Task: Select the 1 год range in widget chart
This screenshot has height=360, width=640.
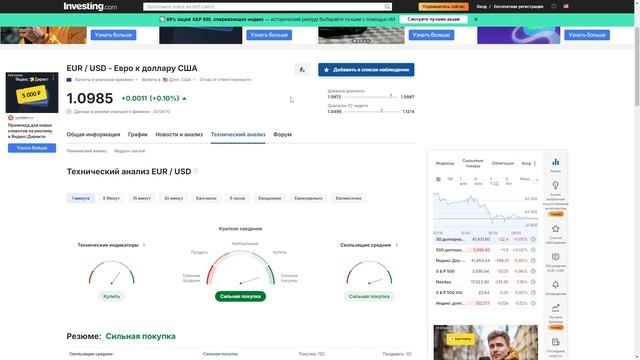Action: [494, 181]
